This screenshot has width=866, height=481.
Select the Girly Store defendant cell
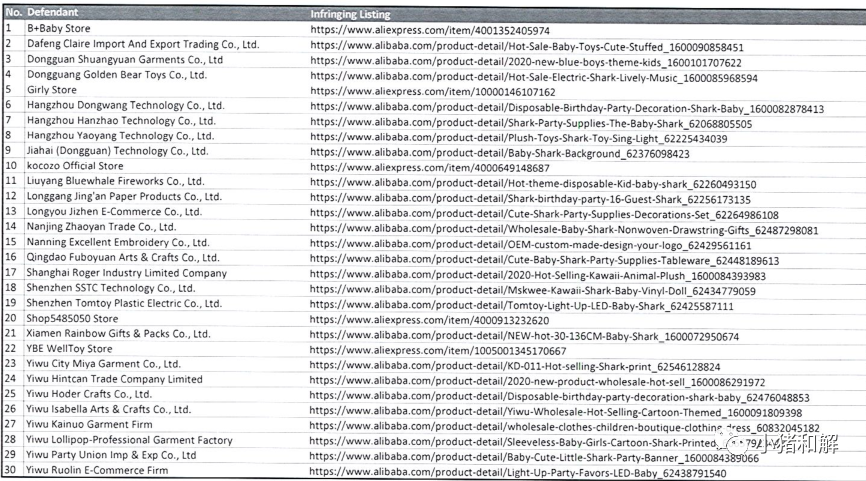(52, 89)
